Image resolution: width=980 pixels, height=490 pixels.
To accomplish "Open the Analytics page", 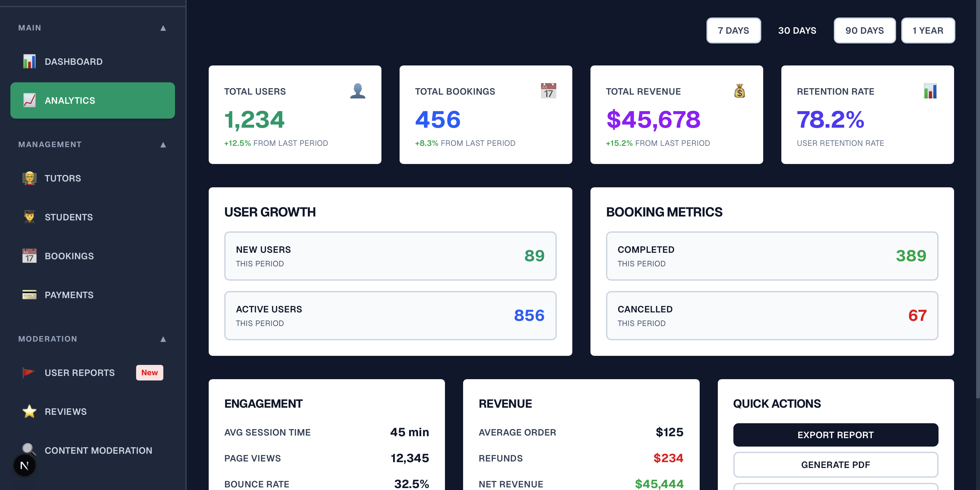I will (x=92, y=100).
